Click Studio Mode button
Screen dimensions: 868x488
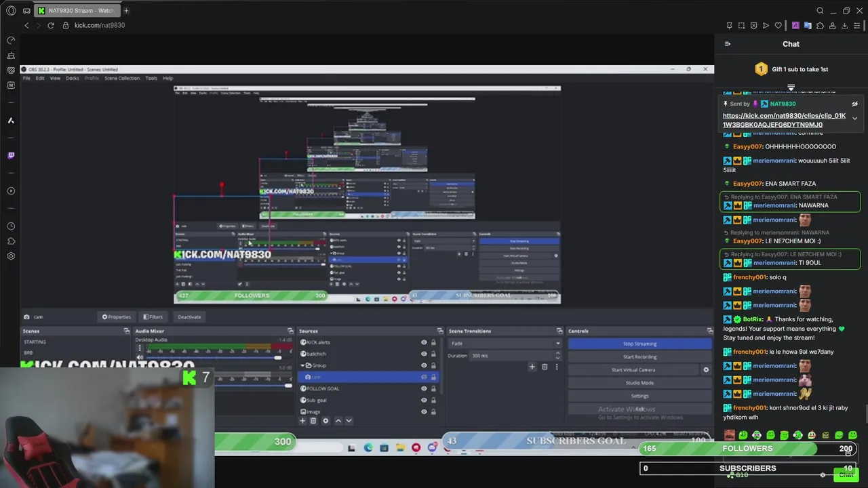pyautogui.click(x=639, y=383)
